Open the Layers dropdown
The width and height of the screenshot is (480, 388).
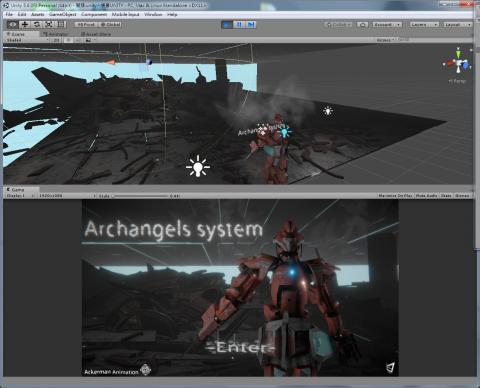[x=424, y=25]
